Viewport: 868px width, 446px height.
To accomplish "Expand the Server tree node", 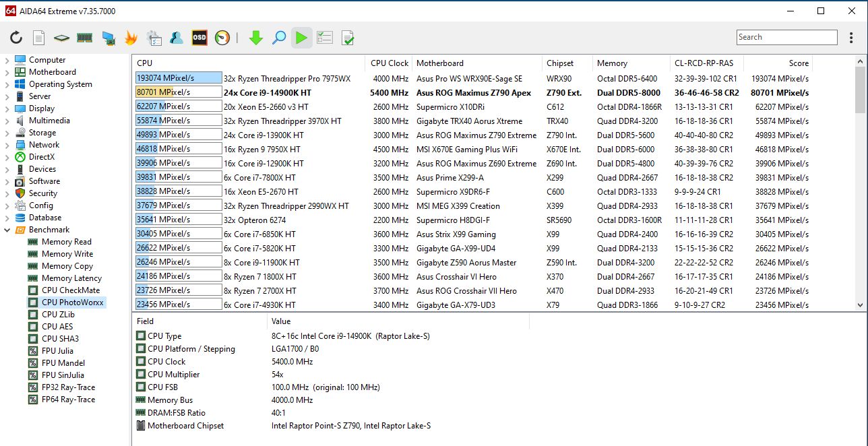I will coord(7,96).
